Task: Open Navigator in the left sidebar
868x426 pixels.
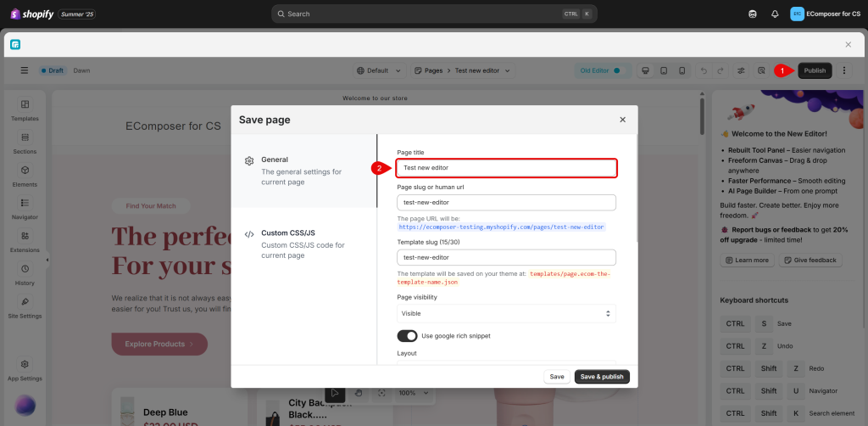Action: click(25, 208)
